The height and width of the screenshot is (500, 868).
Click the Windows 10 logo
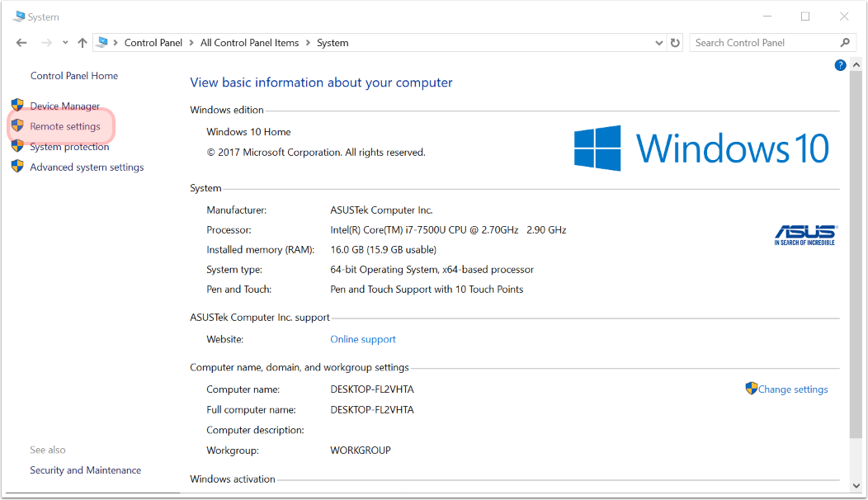701,148
